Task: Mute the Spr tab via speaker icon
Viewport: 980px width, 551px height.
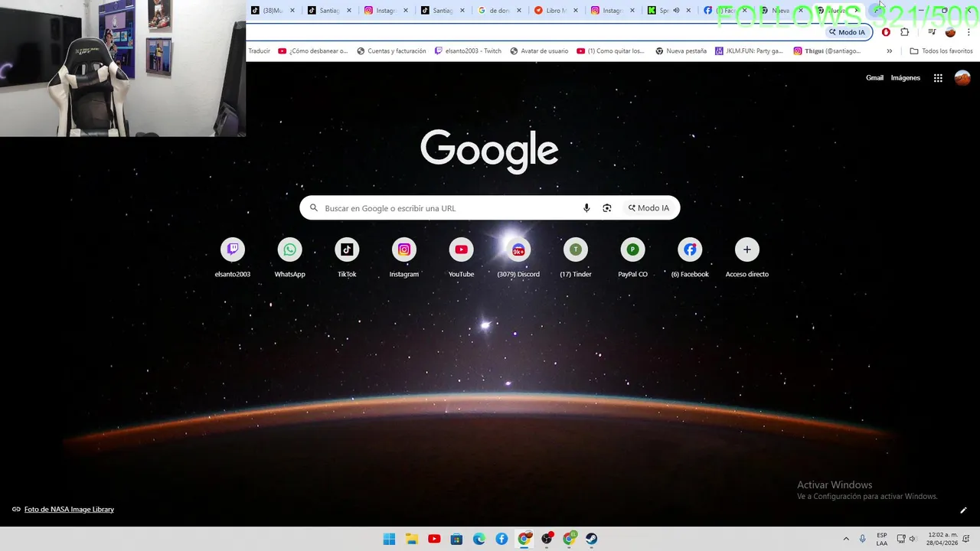Action: tap(676, 11)
